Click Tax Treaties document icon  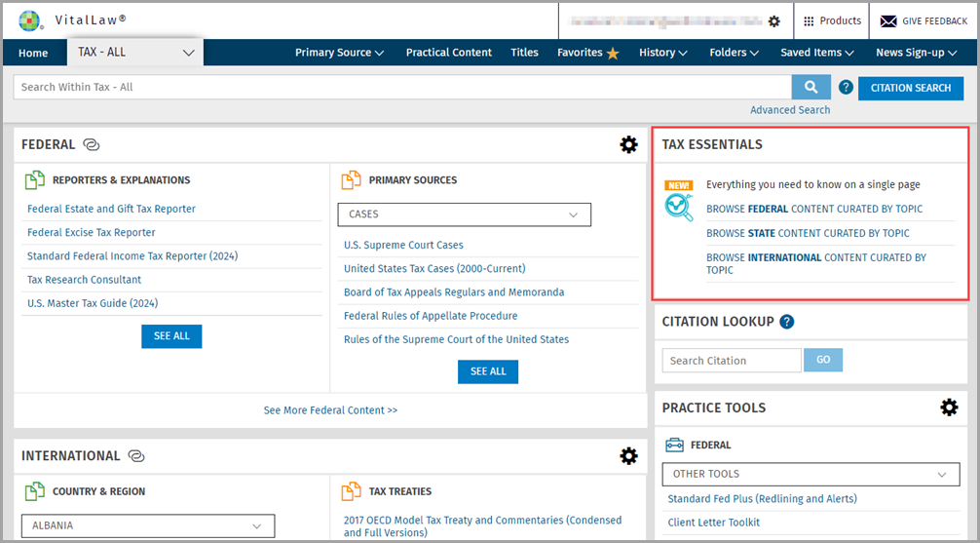point(352,491)
